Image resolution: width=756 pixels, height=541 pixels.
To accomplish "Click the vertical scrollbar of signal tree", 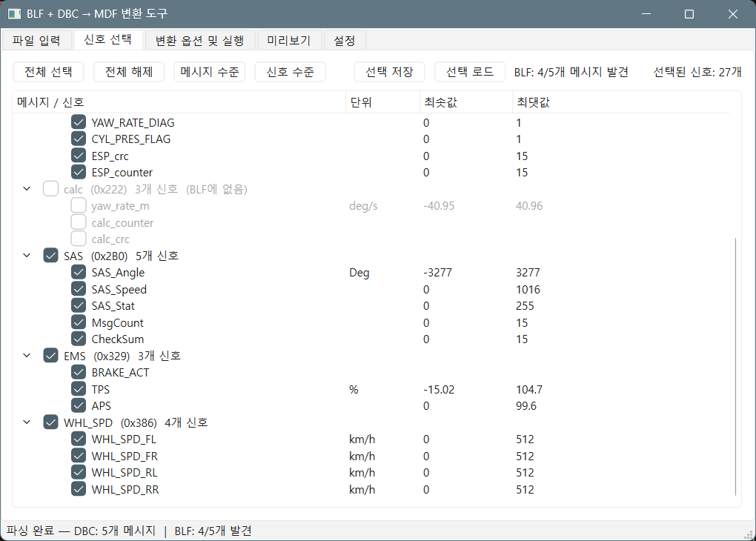I will point(735,366).
